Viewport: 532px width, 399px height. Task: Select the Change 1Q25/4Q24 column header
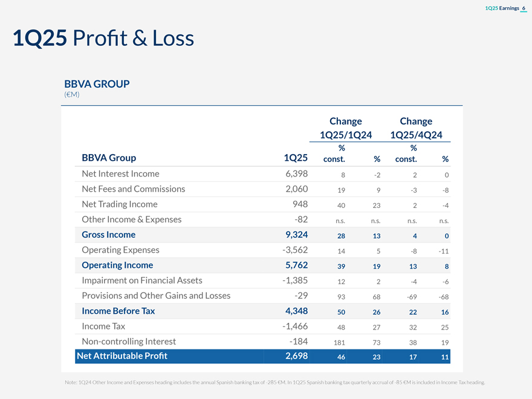[416, 128]
